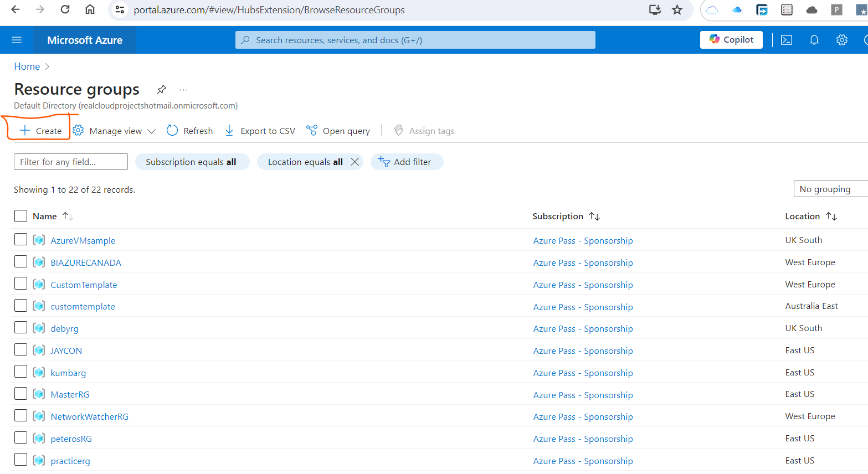Sort by Name column
The height and width of the screenshot is (474, 868).
pyautogui.click(x=53, y=216)
